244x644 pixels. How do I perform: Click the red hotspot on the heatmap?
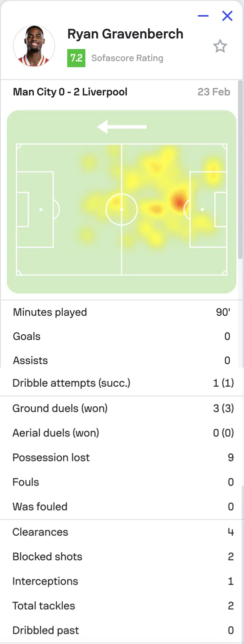[x=178, y=201]
